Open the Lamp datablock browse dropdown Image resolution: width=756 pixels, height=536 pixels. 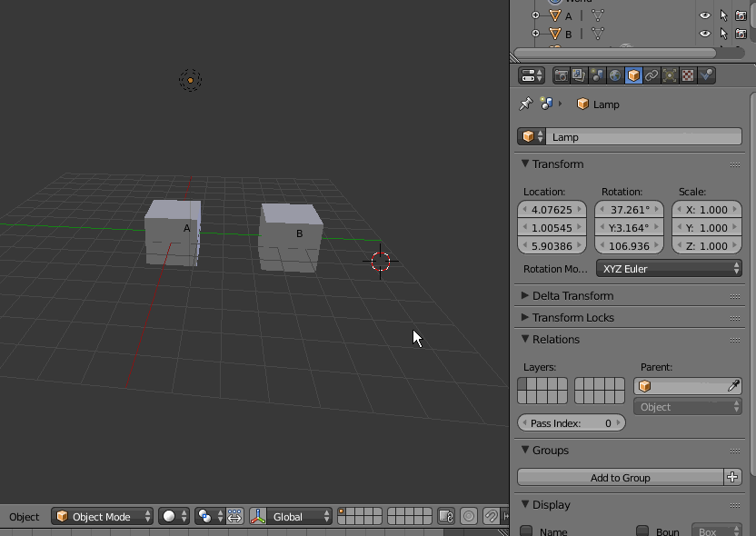click(532, 136)
